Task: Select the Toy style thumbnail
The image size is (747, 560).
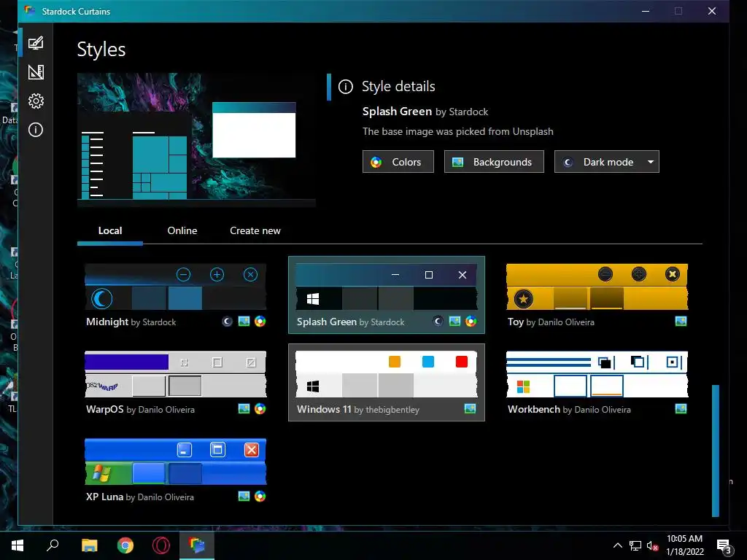Action: click(x=597, y=287)
